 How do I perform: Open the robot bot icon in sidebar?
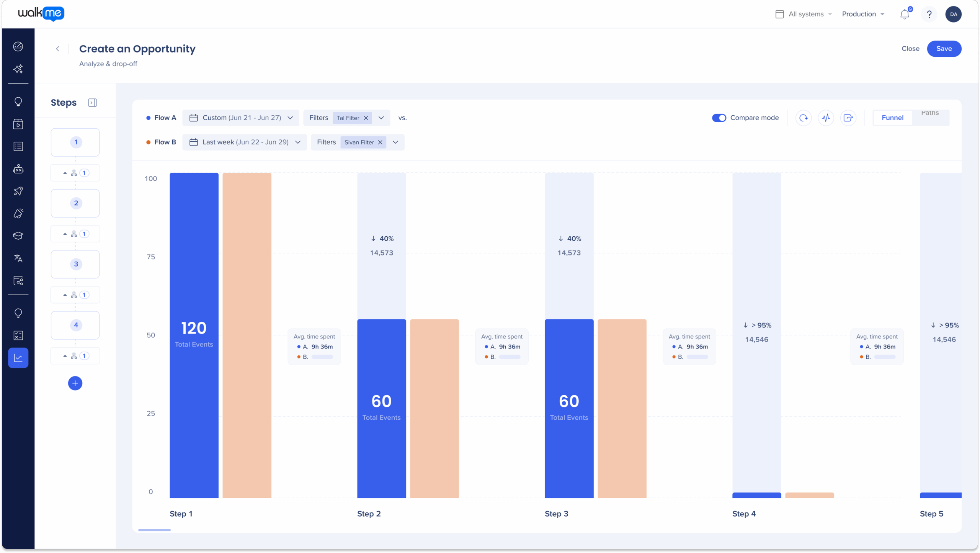(x=18, y=169)
